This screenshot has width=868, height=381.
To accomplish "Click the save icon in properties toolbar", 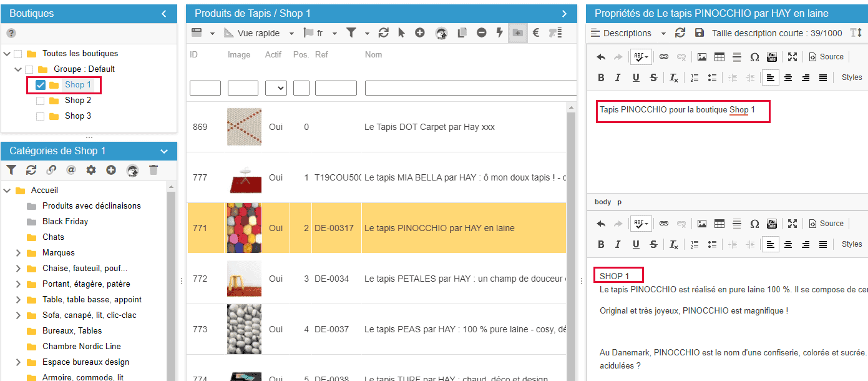I will click(699, 33).
